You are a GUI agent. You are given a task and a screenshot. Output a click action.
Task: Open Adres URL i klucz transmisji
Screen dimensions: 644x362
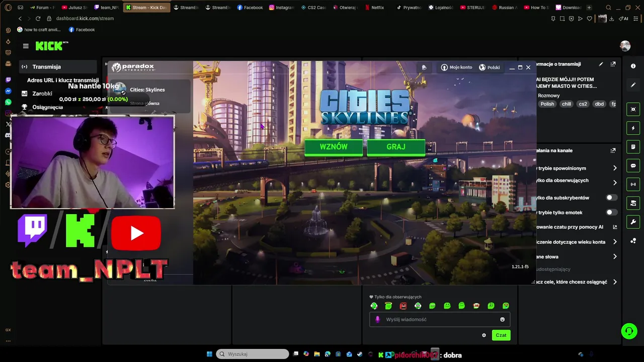pos(63,80)
